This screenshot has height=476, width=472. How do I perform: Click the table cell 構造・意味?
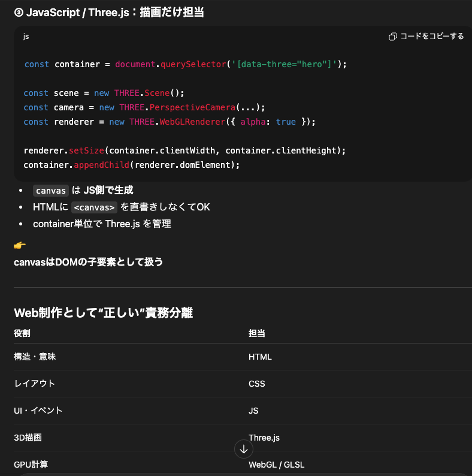[35, 357]
